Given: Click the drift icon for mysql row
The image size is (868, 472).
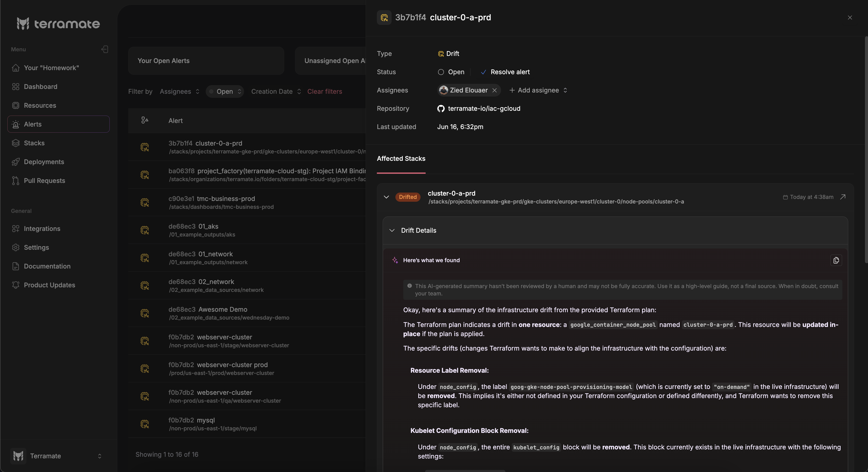Looking at the screenshot, I should point(144,424).
